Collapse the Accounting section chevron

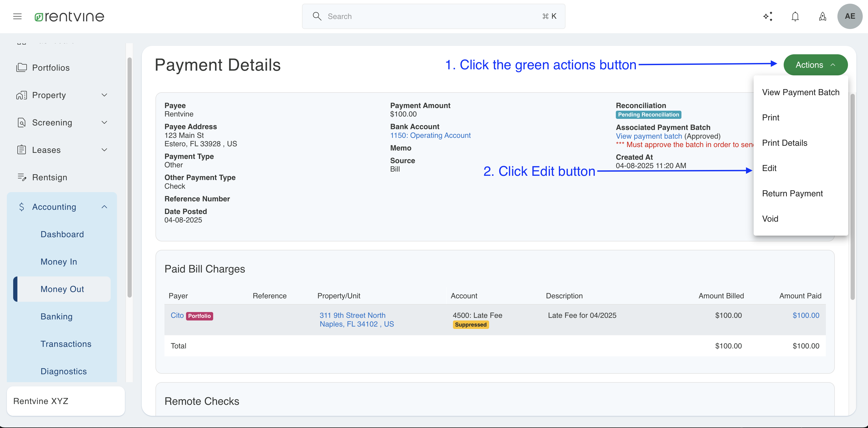click(104, 207)
